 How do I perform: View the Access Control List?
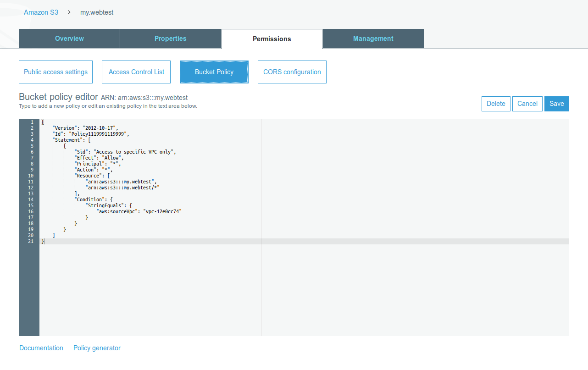click(x=136, y=72)
